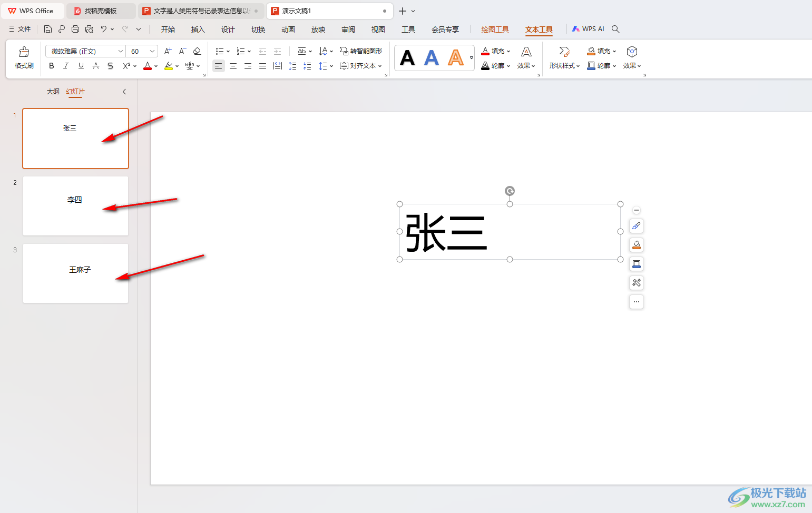Screen dimensions: 812x513
Task: Collapse the floating toolbar with the minus icon
Action: pos(637,210)
